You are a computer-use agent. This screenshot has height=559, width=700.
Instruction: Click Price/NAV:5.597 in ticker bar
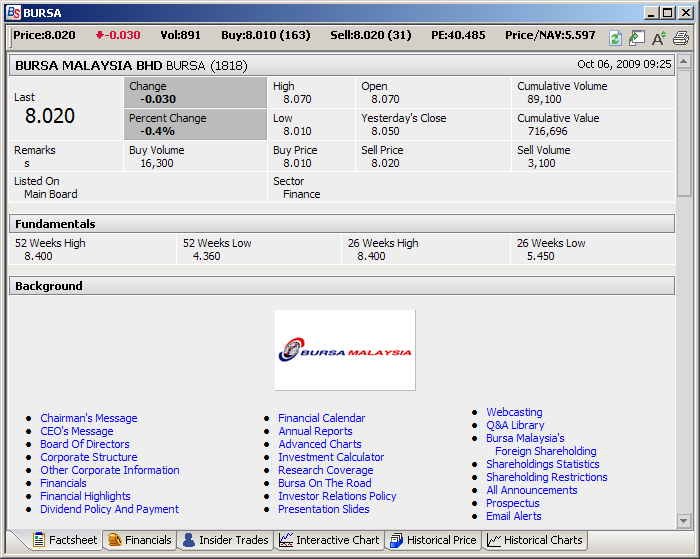coord(550,35)
